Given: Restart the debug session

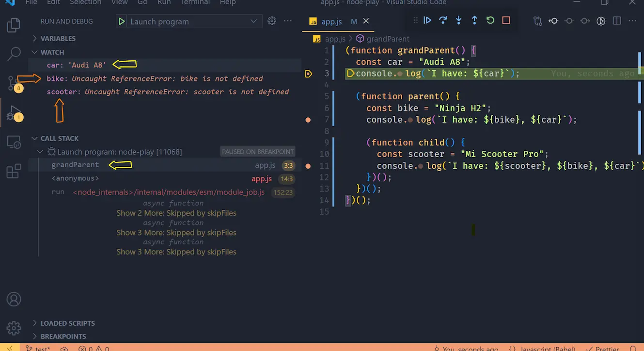Looking at the screenshot, I should click(x=490, y=20).
